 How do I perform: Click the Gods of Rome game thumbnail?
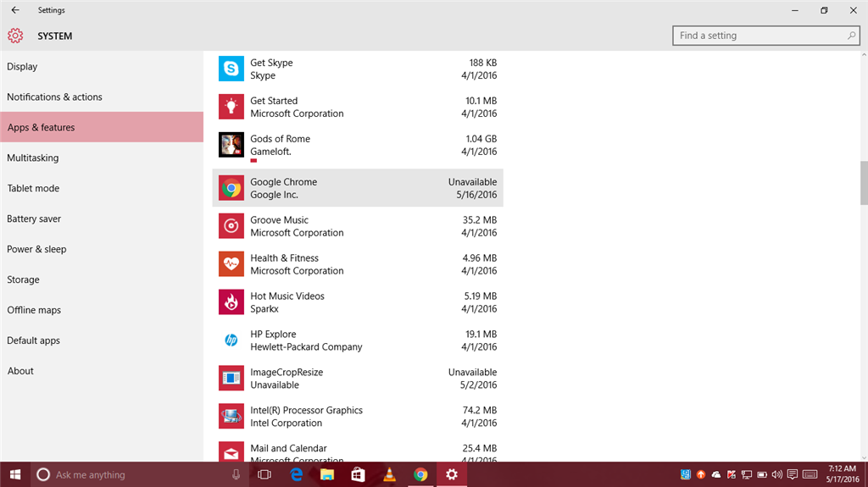(x=231, y=145)
